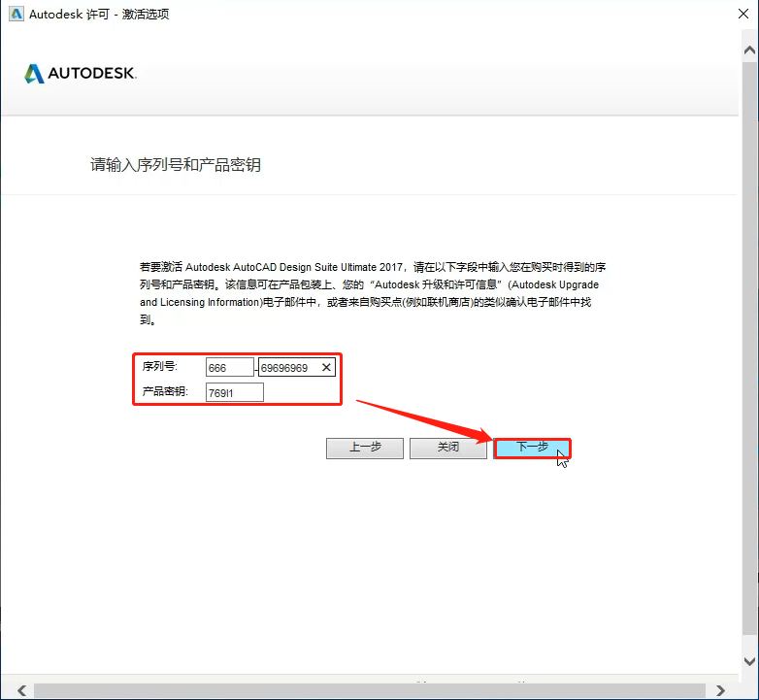Screen dimensions: 759x700
Task: Click the heading 请输入序列号和产品密钥
Action: 176,165
